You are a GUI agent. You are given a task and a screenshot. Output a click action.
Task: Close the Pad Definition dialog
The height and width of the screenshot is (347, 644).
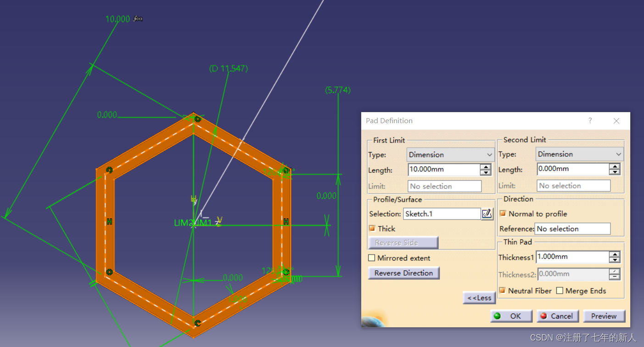click(x=616, y=121)
